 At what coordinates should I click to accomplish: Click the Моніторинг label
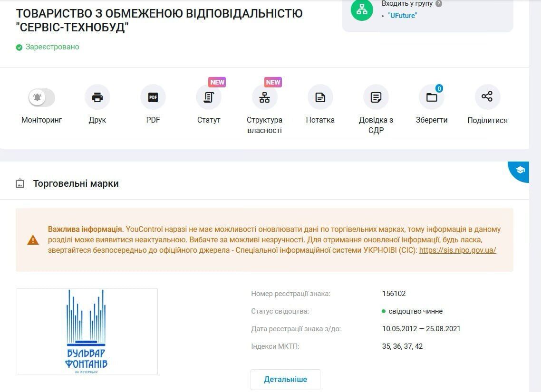coord(42,120)
